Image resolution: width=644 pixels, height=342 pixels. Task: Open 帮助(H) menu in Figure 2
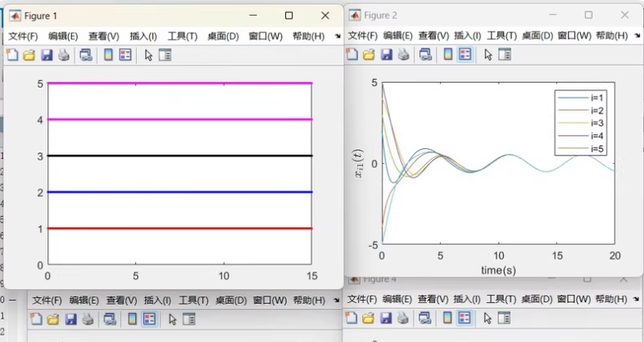pos(612,36)
